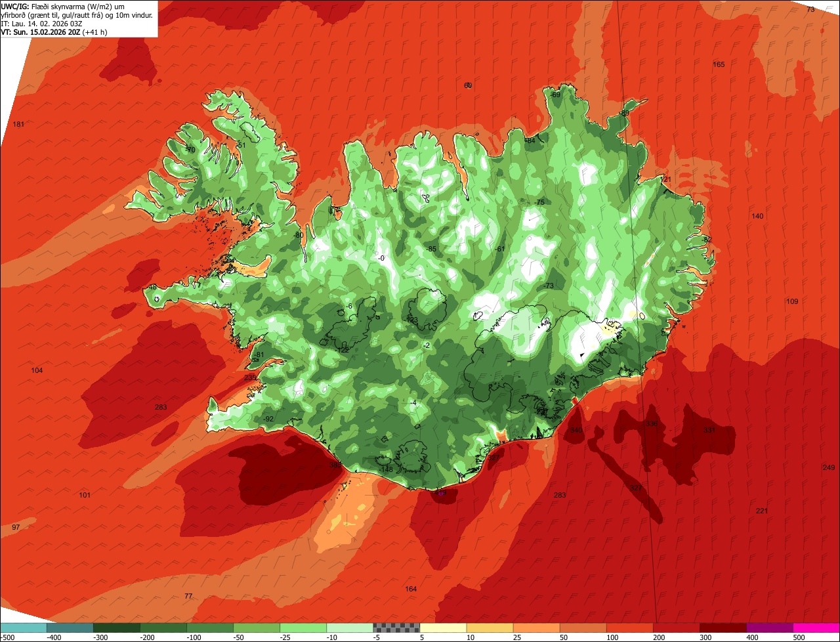The image size is (840, 642).
Task: Click the red-orange 100 to 200 swatch
Action: pos(629,628)
